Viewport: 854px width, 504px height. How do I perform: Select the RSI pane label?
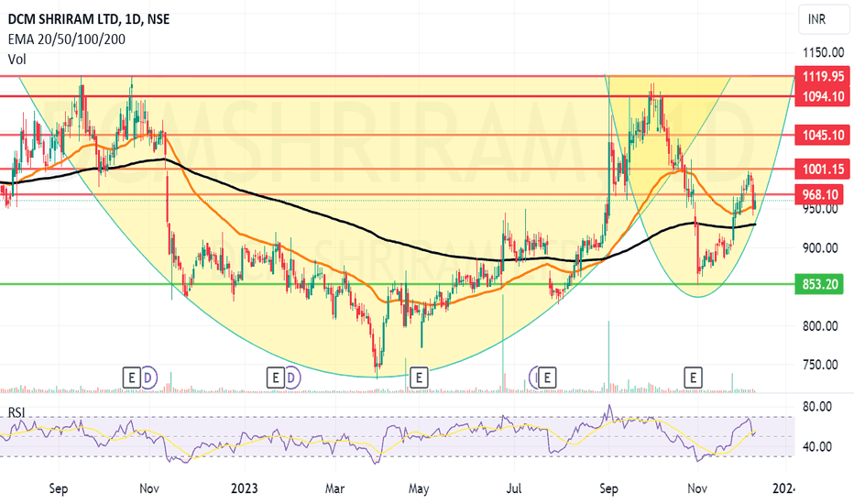pyautogui.click(x=16, y=412)
